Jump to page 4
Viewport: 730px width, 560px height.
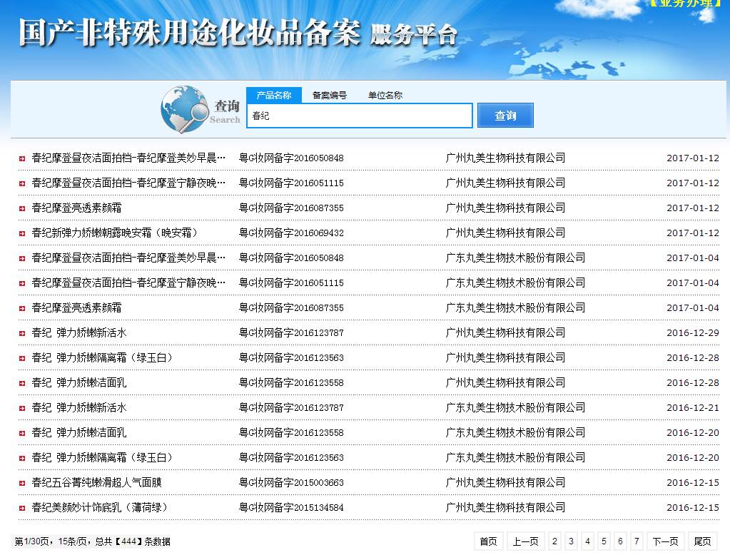[587, 541]
